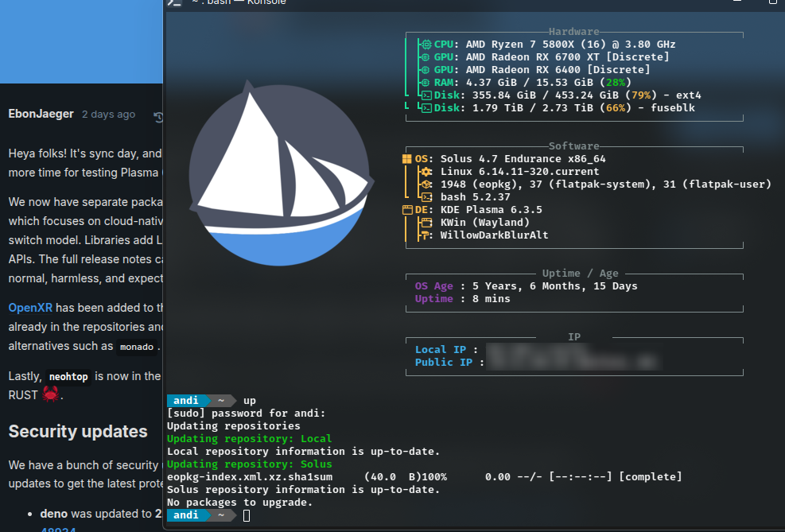The width and height of the screenshot is (785, 532).
Task: Click the Solus sailboat logo
Action: pos(280,173)
